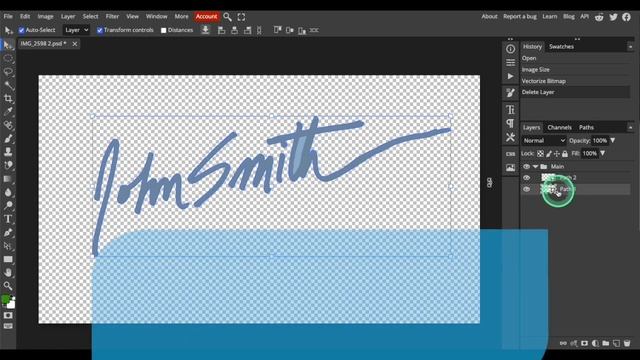Select the Pen tool
The height and width of the screenshot is (360, 640).
coord(8,232)
